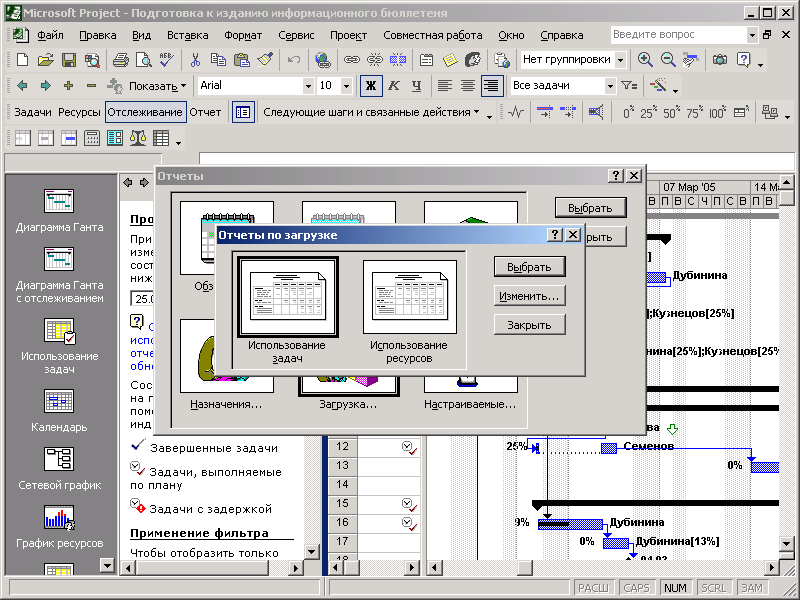Open the Все задачи filter dropdown
The width and height of the screenshot is (800, 600).
pyautogui.click(x=610, y=86)
